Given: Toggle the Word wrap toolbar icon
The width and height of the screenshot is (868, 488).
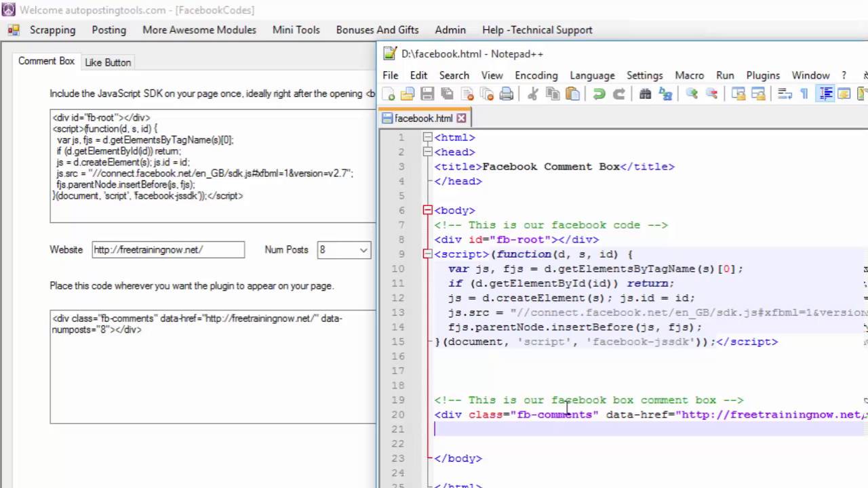Looking at the screenshot, I should click(x=784, y=94).
